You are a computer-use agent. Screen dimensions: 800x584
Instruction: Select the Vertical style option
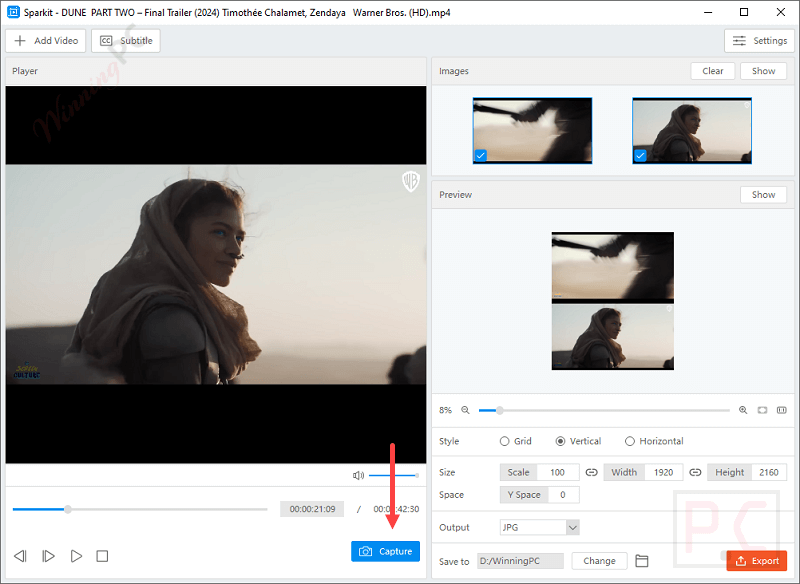pyautogui.click(x=579, y=441)
